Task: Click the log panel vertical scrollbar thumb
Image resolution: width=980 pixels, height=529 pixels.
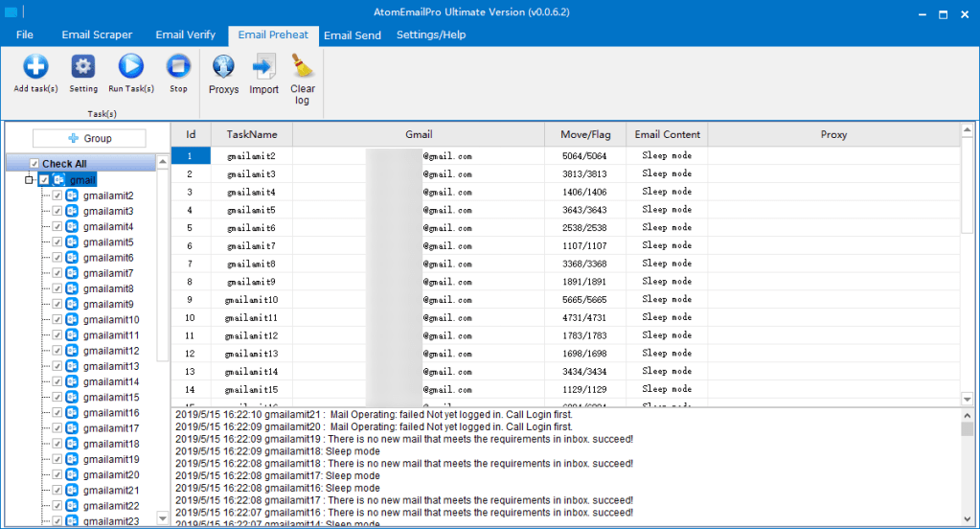Action: (968, 429)
